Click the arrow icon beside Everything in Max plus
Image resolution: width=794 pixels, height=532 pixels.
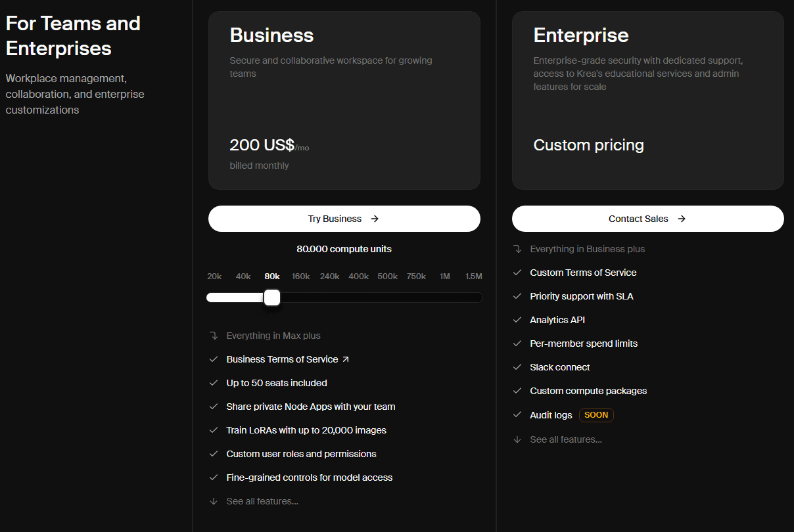(x=214, y=336)
